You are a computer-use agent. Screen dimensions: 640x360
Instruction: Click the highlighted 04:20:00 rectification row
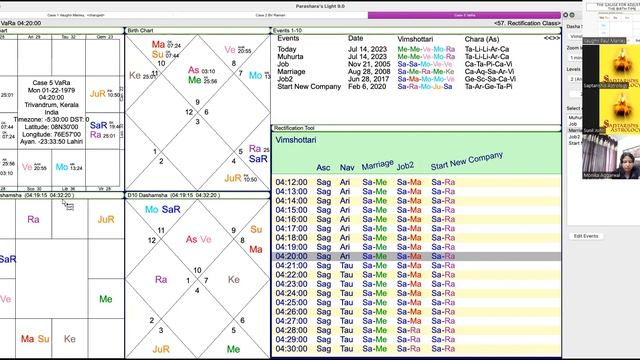pyautogui.click(x=416, y=256)
